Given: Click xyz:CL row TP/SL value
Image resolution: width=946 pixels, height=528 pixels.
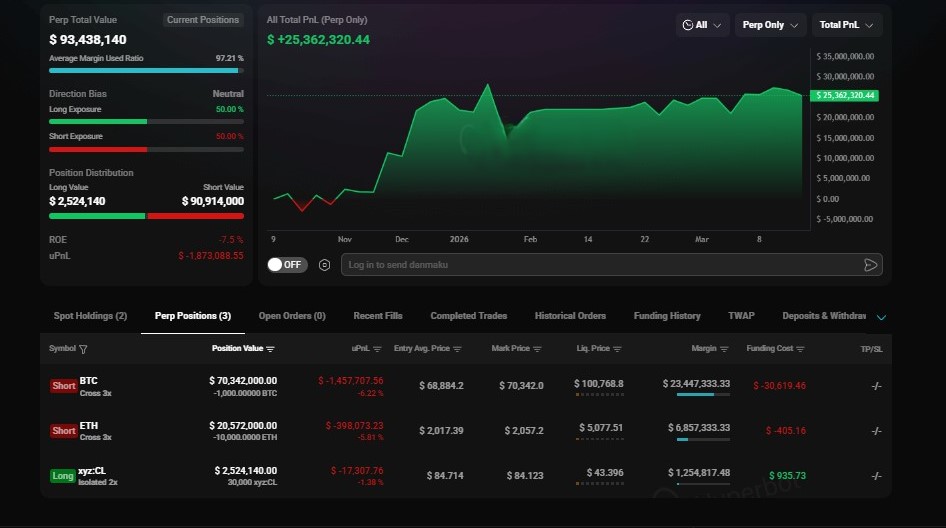Looking at the screenshot, I should (x=877, y=476).
